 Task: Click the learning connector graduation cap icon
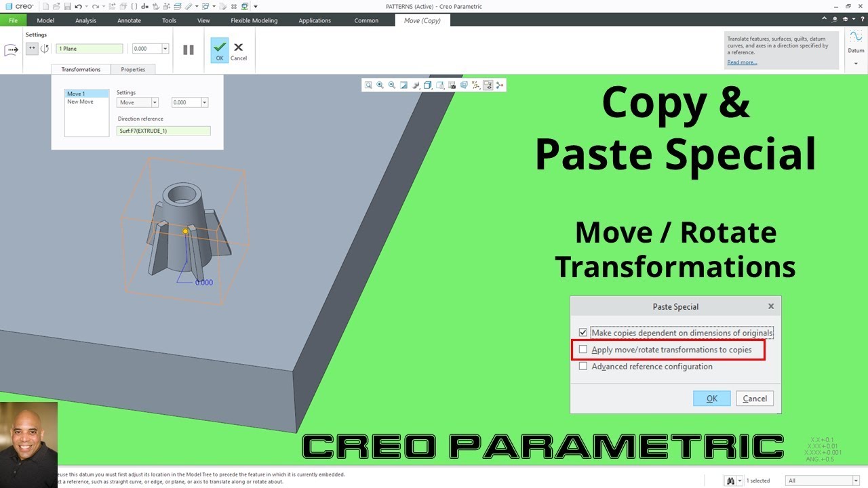click(x=844, y=20)
